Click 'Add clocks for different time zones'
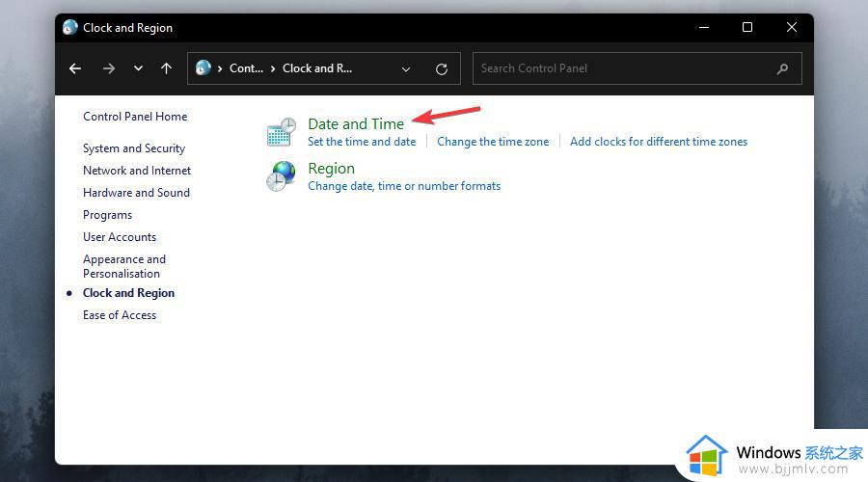868x482 pixels. point(659,142)
